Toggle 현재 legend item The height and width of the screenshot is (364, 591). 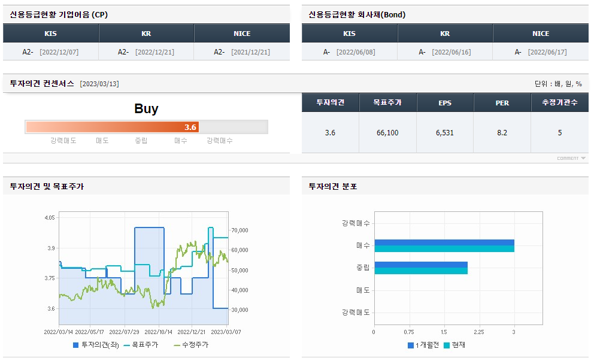[454, 345]
